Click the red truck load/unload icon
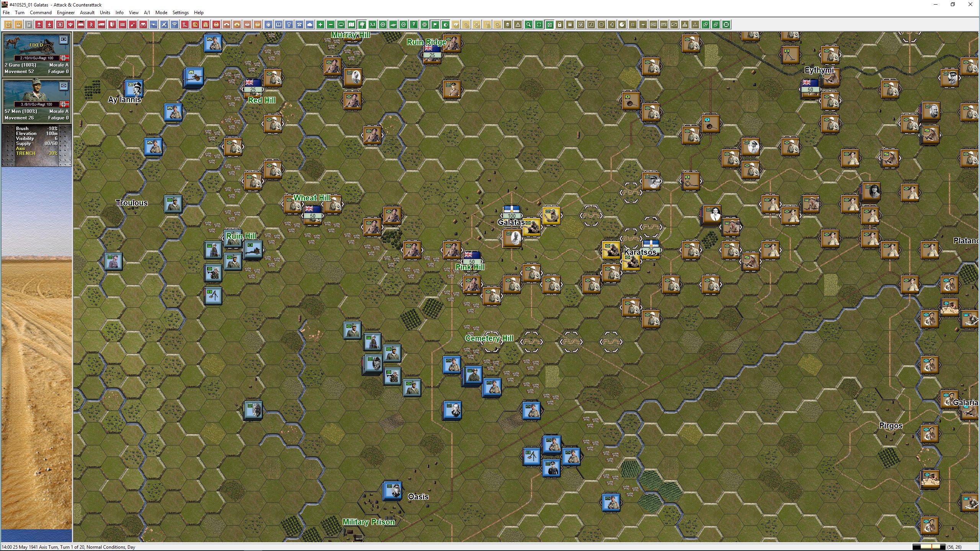 click(x=101, y=25)
